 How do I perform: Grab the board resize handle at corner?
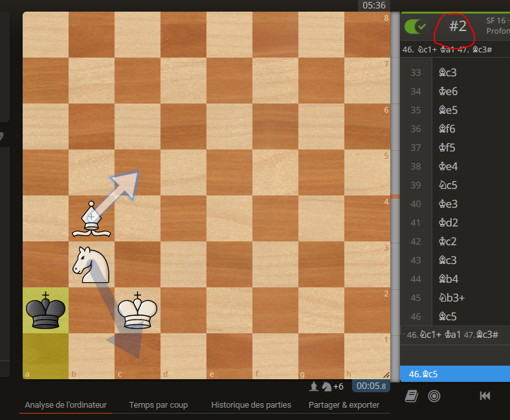pyautogui.click(x=386, y=374)
